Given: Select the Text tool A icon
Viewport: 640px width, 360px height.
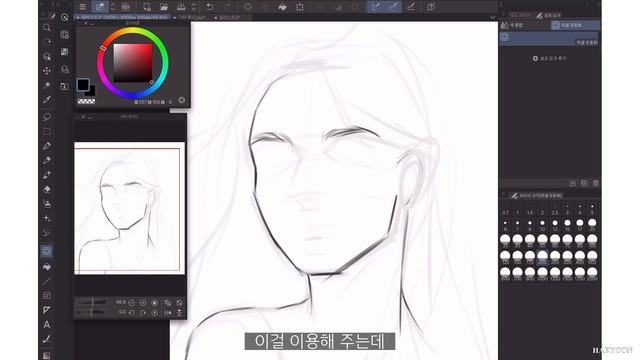Looking at the screenshot, I should coord(47,324).
